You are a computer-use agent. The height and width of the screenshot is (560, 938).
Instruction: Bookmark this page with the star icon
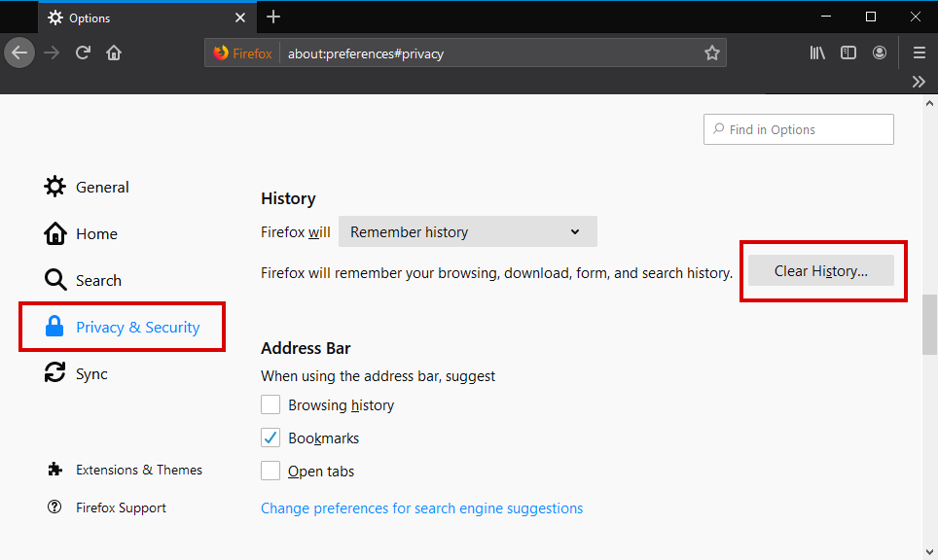711,53
